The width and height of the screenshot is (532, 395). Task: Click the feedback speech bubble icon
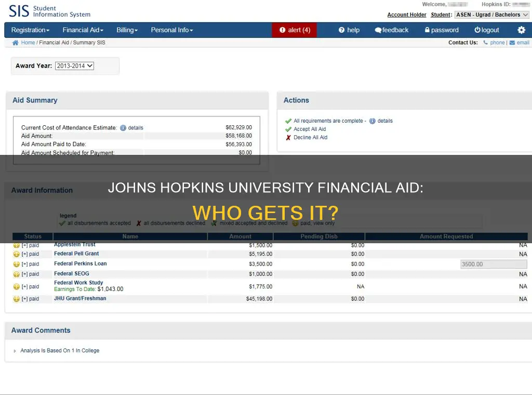pos(378,30)
